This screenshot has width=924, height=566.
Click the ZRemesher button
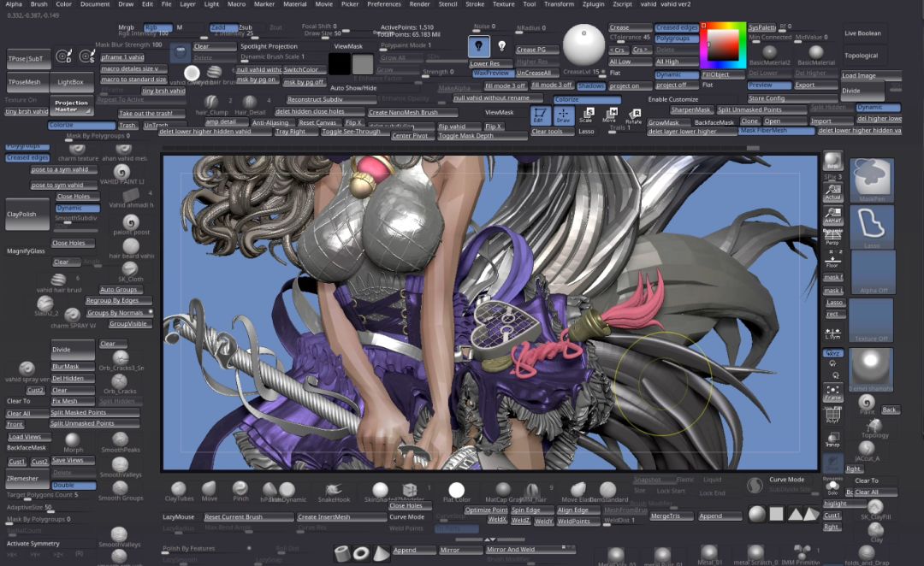pyautogui.click(x=27, y=478)
